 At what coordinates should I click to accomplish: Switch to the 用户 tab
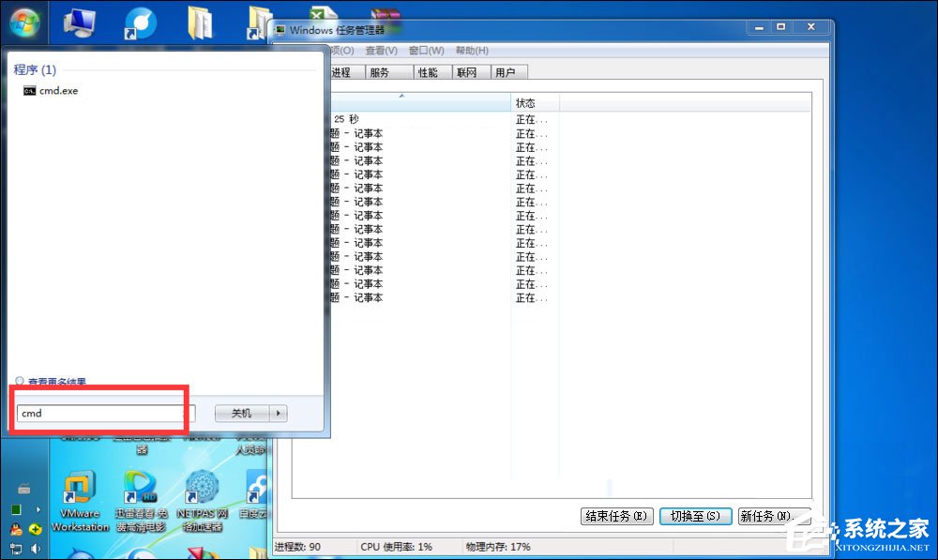(507, 71)
